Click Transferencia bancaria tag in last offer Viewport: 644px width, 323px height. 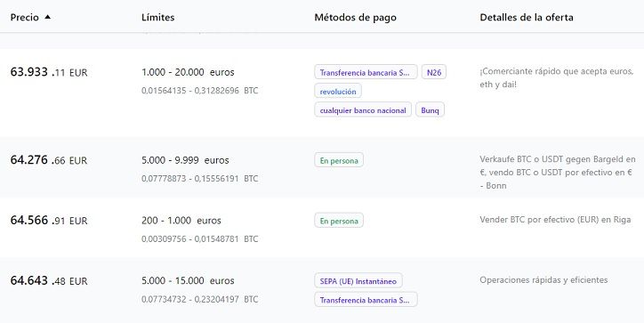(366, 300)
